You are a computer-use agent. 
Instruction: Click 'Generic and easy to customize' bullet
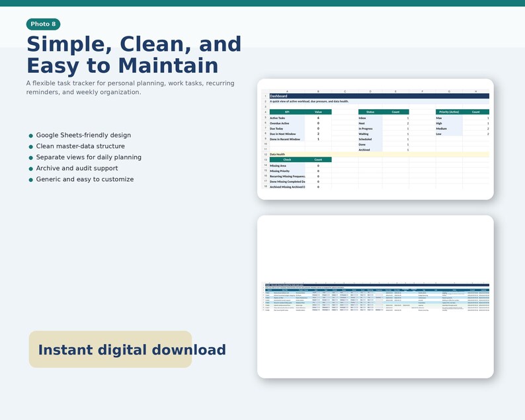(85, 179)
